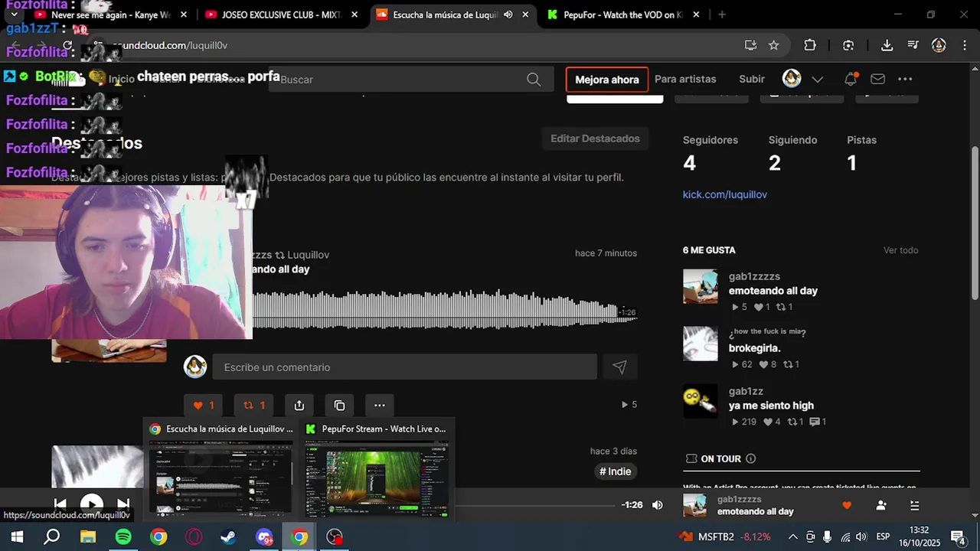This screenshot has height=551, width=980.
Task: Show hidden system tray icons chevron
Action: [792, 537]
